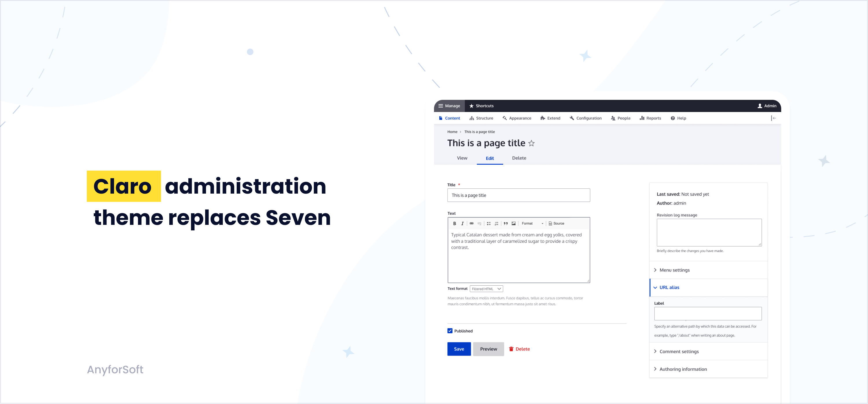Switch to the Delete tab
This screenshot has height=404, width=868.
(x=519, y=158)
